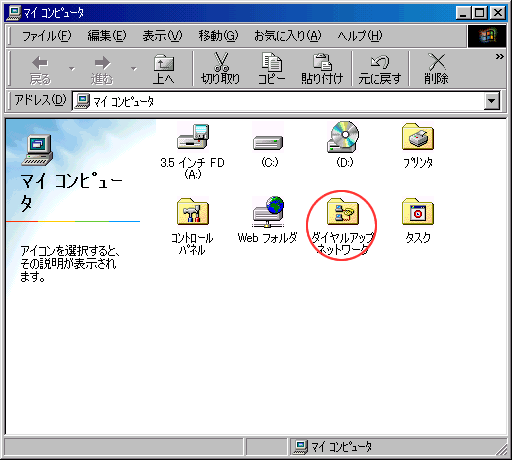Go up one level with 上へ
Viewport: 512px width, 460px height.
[164, 69]
